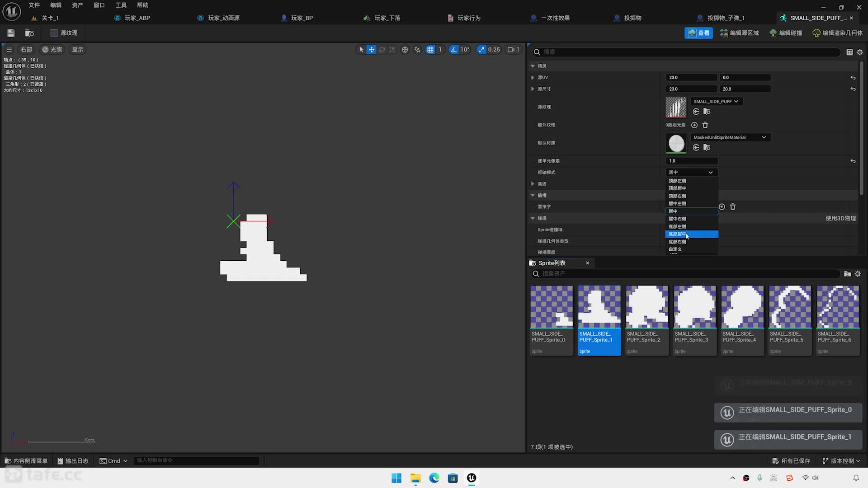Collapse the 碰撞 section

533,218
